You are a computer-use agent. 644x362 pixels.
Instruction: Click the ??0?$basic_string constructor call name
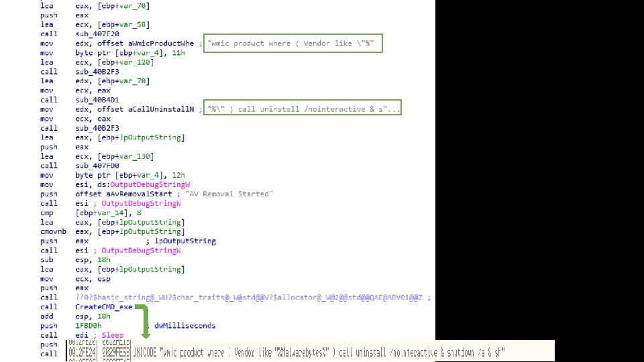(248, 298)
